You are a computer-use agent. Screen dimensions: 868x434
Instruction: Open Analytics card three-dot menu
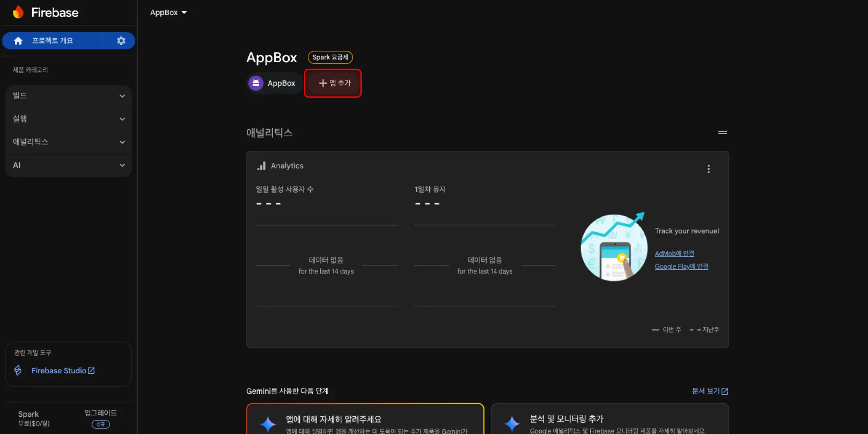point(708,169)
